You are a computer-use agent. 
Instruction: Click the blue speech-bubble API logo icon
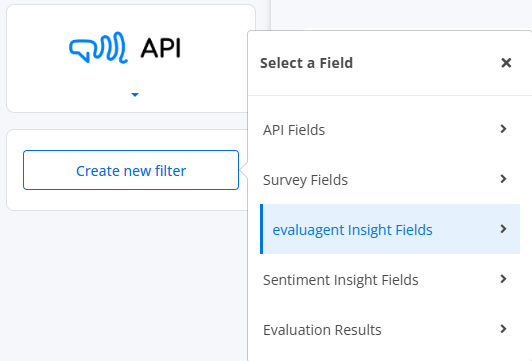click(x=98, y=48)
